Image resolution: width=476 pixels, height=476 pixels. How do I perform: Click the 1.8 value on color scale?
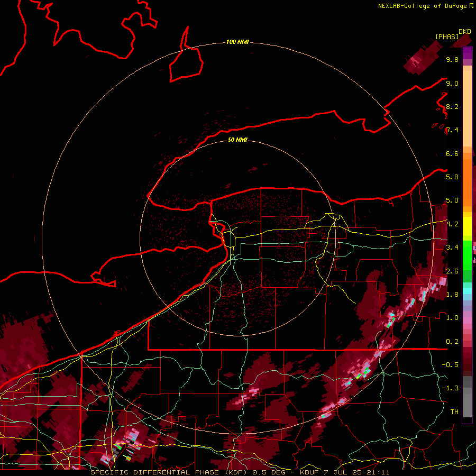tap(452, 294)
